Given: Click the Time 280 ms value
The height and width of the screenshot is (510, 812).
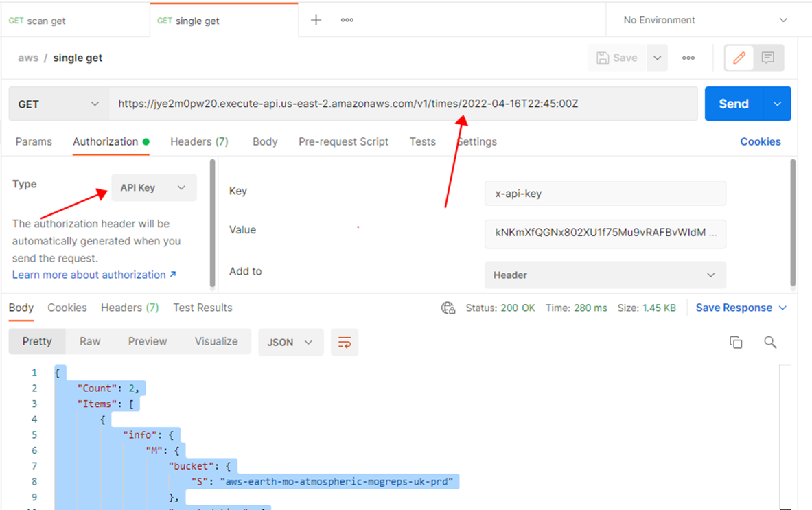Looking at the screenshot, I should [590, 308].
